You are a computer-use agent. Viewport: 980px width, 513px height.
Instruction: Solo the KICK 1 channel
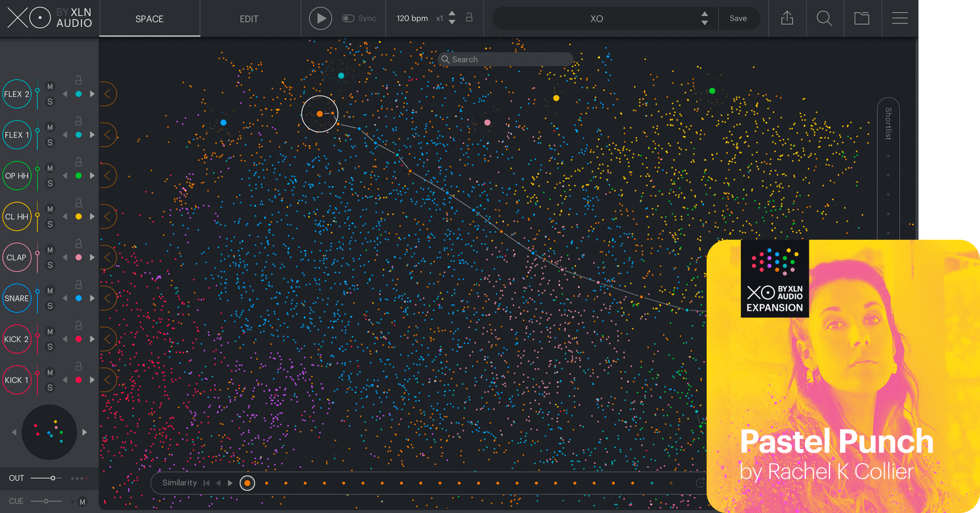(50, 387)
